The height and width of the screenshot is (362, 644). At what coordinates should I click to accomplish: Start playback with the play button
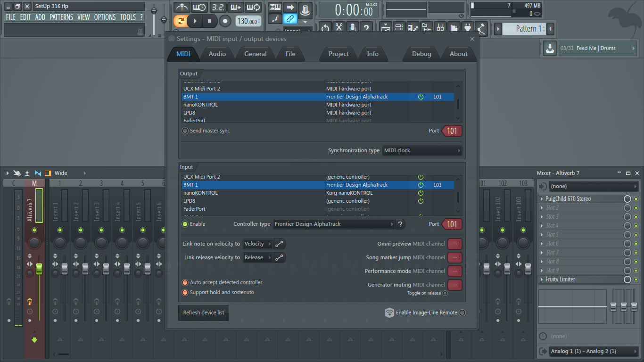point(195,21)
